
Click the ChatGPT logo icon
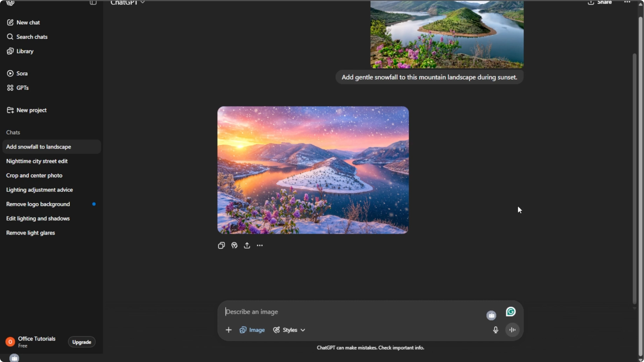[x=10, y=3]
